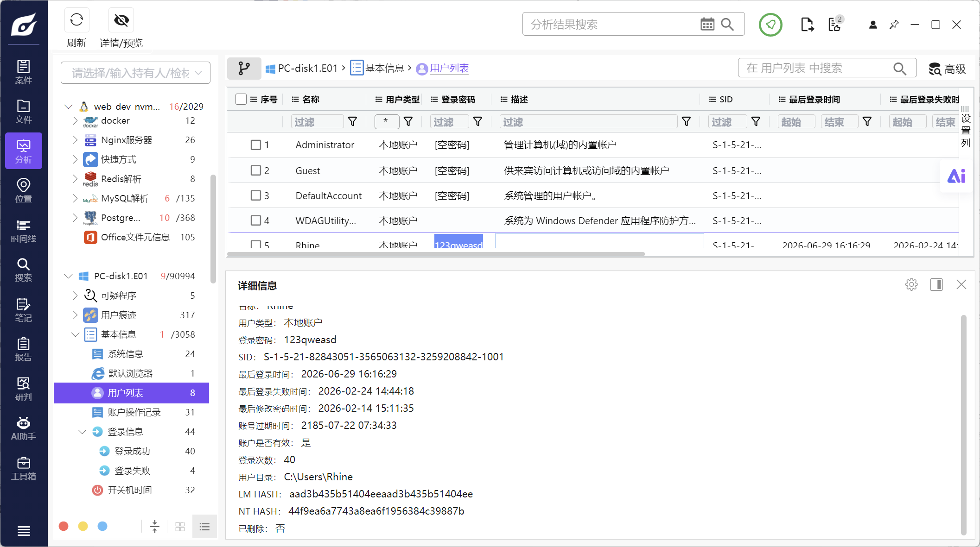Expand the Nginx服务器 tree node
Viewport: 980px width, 547px height.
pyautogui.click(x=75, y=140)
